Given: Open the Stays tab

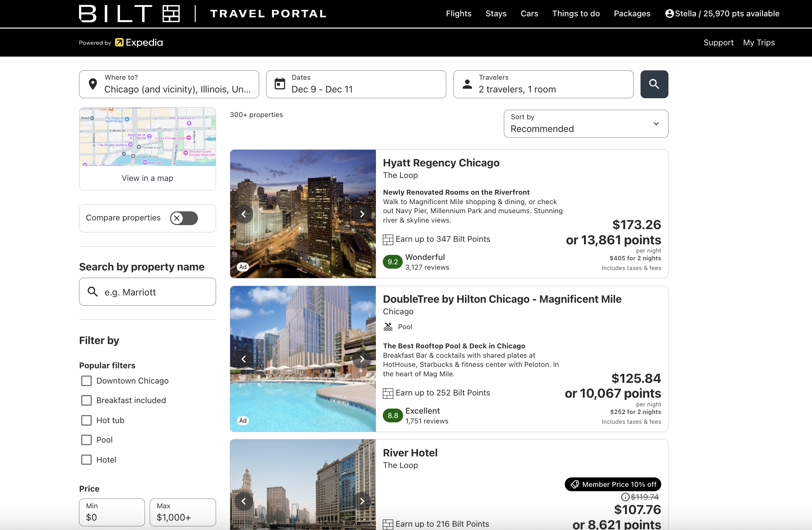Looking at the screenshot, I should [496, 13].
